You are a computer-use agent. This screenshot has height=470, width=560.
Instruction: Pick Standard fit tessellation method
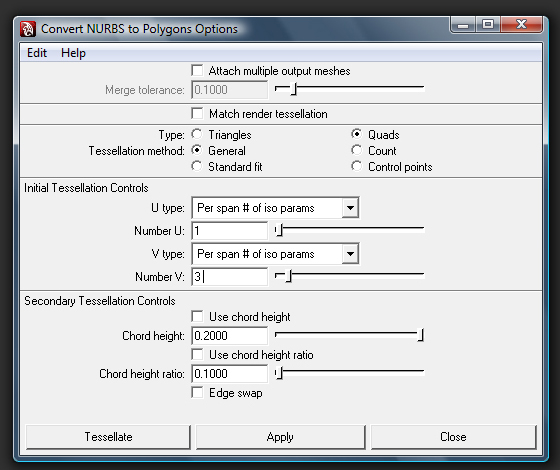196,166
